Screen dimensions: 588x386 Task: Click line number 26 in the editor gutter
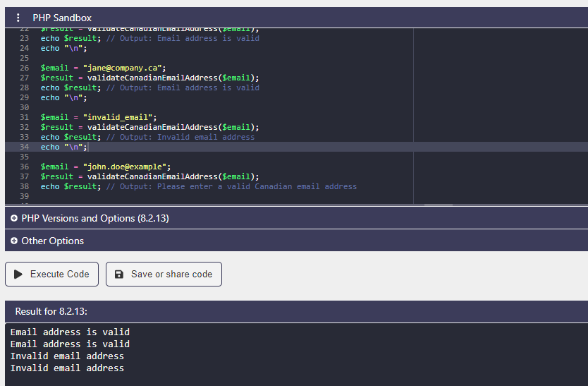[x=24, y=68]
